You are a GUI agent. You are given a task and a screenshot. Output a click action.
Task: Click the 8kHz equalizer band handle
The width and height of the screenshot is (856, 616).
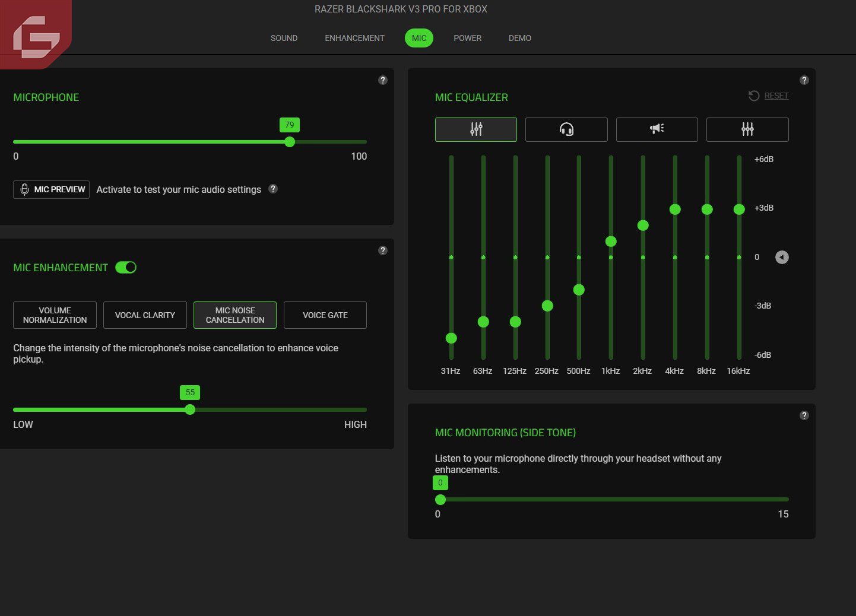tap(707, 209)
